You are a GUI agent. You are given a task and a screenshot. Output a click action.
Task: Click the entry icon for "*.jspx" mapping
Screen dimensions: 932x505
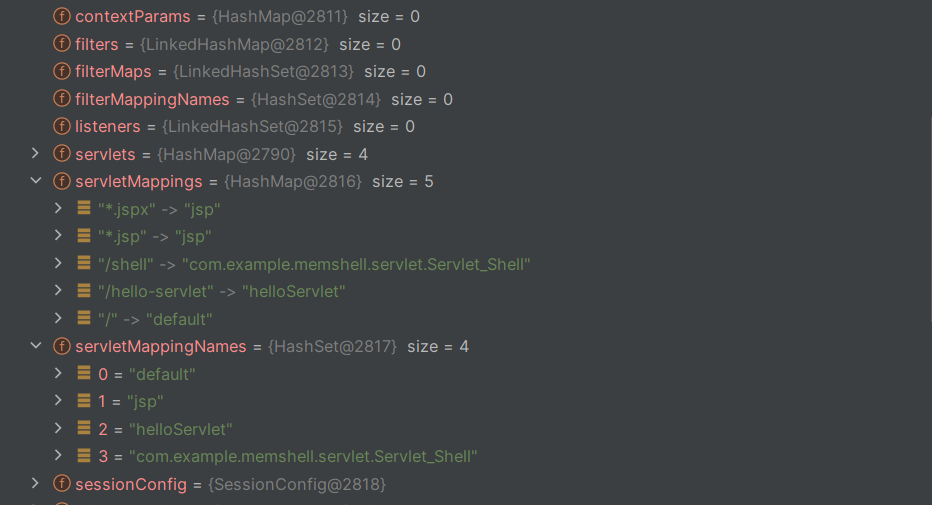(84, 208)
